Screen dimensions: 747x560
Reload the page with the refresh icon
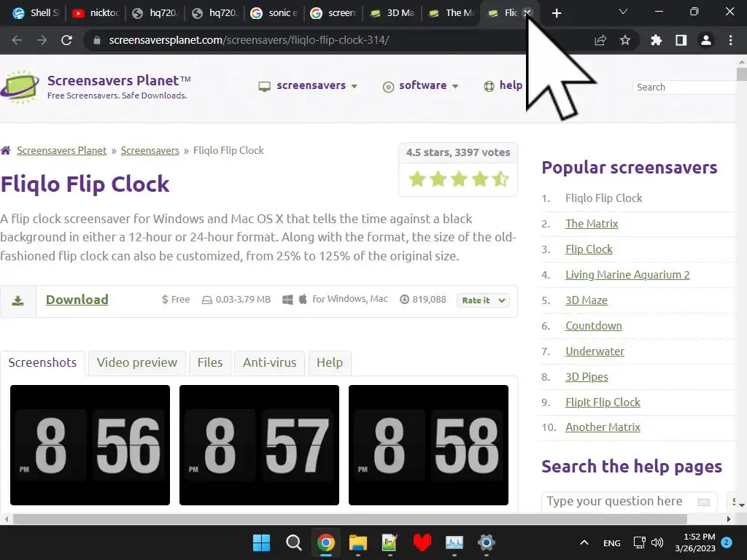66,40
